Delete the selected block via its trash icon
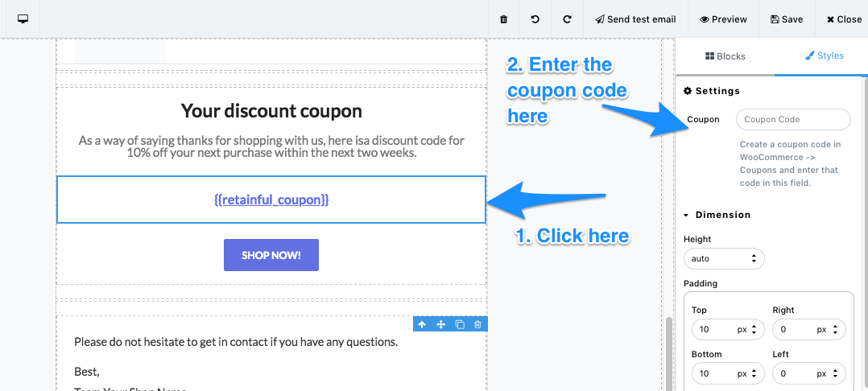868x391 pixels. tap(478, 324)
